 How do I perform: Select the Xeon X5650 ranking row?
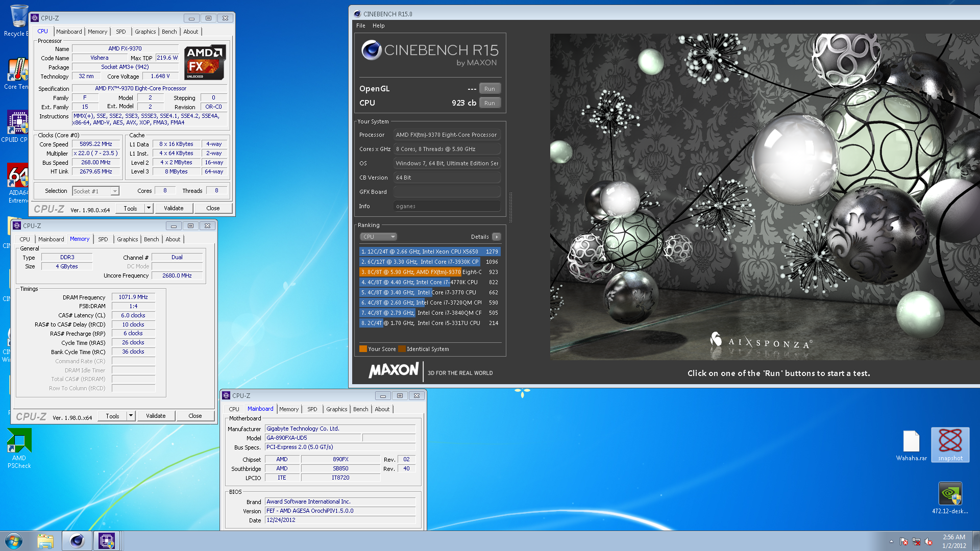(430, 252)
